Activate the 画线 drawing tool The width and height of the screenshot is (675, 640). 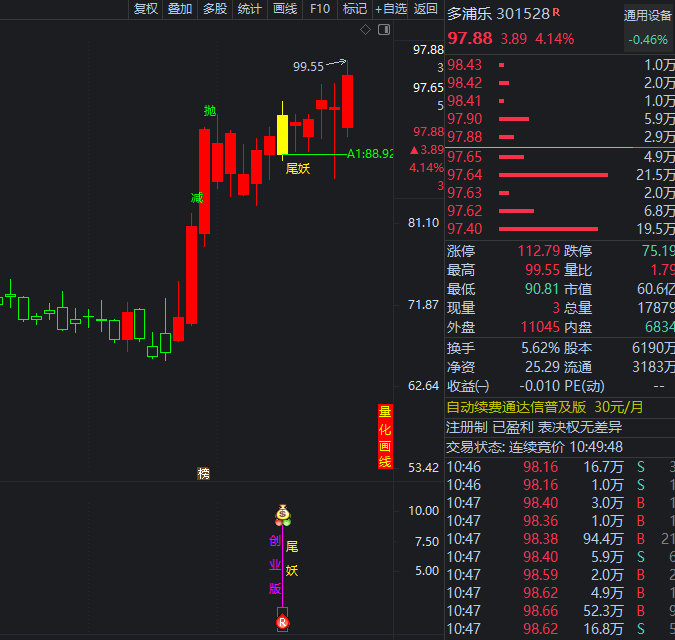pyautogui.click(x=285, y=9)
